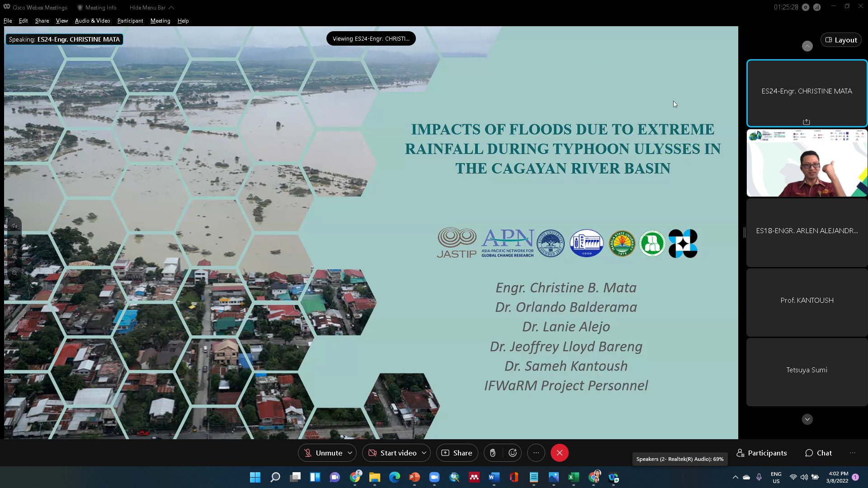Open Excel from the taskbar
The height and width of the screenshot is (488, 868).
(573, 477)
